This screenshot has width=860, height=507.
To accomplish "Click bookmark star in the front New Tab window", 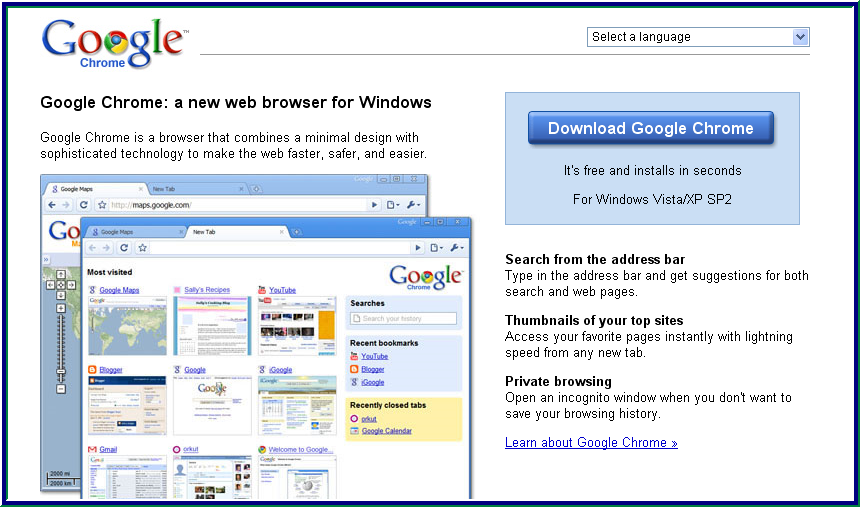I will click(143, 248).
